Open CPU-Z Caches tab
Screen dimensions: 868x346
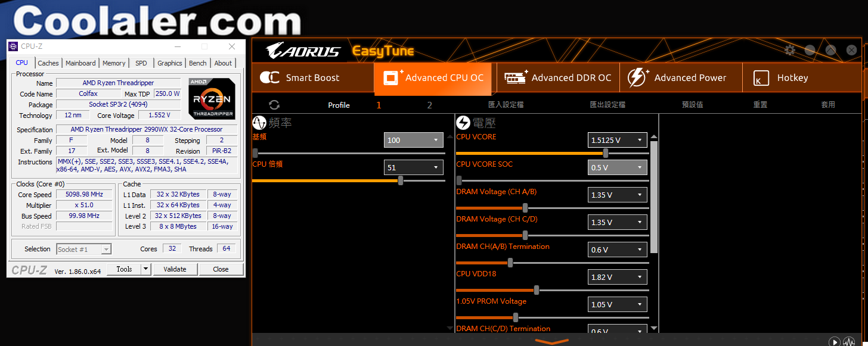tap(48, 63)
